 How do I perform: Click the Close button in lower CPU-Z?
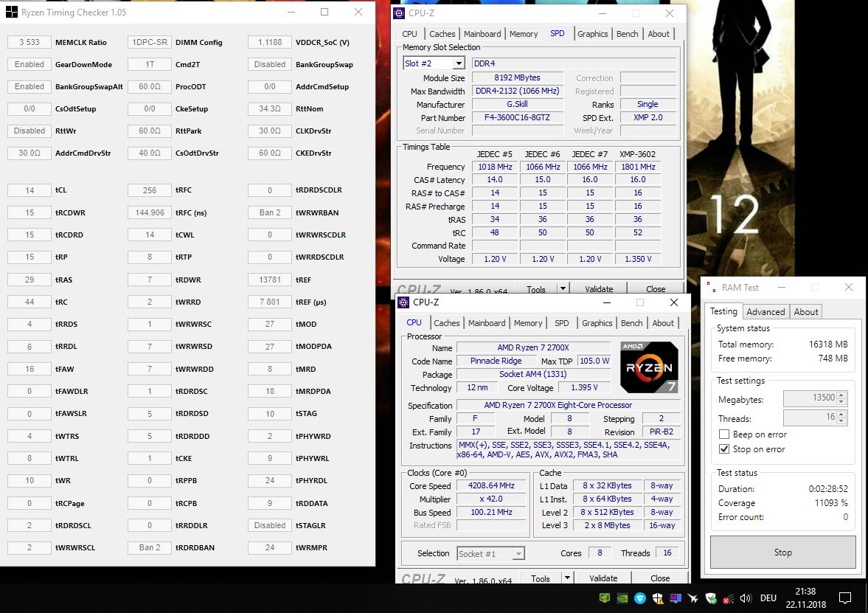point(660,578)
